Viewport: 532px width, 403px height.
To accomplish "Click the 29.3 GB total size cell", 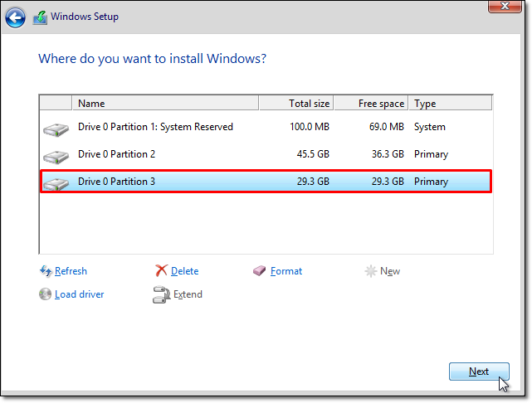I will 313,182.
